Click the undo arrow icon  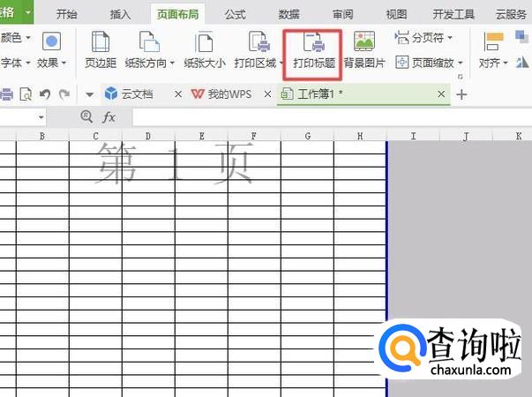(x=45, y=94)
